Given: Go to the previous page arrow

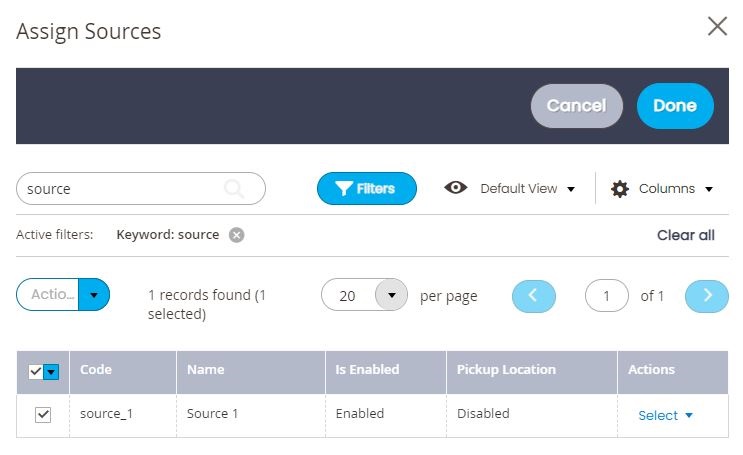Looking at the screenshot, I should 534,296.
